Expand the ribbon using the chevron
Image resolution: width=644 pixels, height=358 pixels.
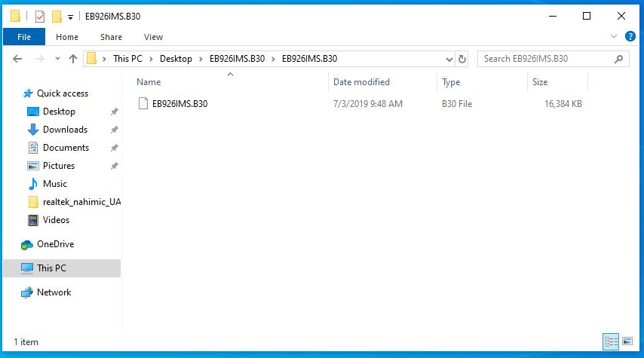[613, 36]
